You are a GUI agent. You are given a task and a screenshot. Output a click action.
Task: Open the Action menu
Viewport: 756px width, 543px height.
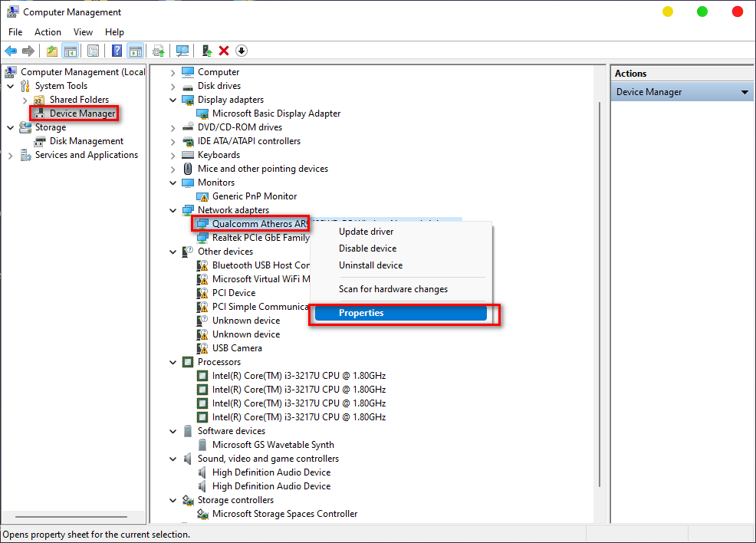coord(48,32)
